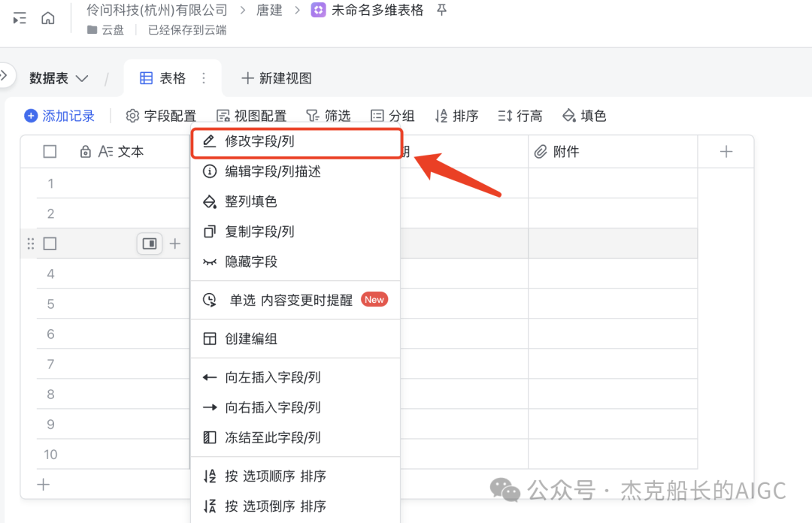The height and width of the screenshot is (523, 812).
Task: Expand the left panel chevron
Action: coord(5,76)
